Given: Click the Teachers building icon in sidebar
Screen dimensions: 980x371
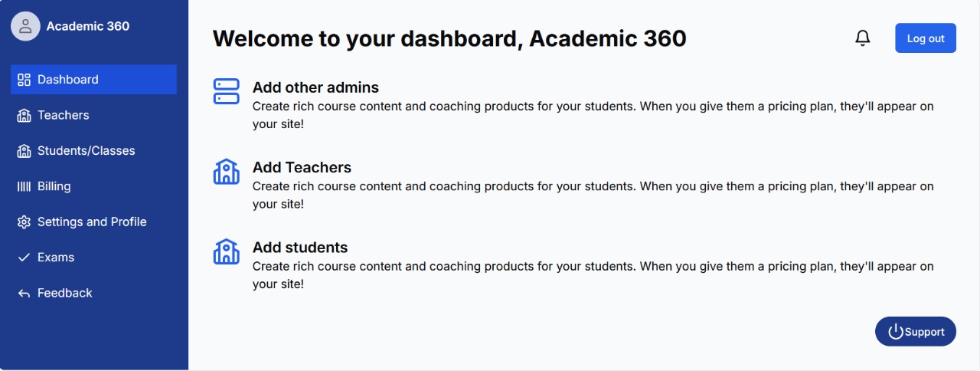Looking at the screenshot, I should pos(24,115).
